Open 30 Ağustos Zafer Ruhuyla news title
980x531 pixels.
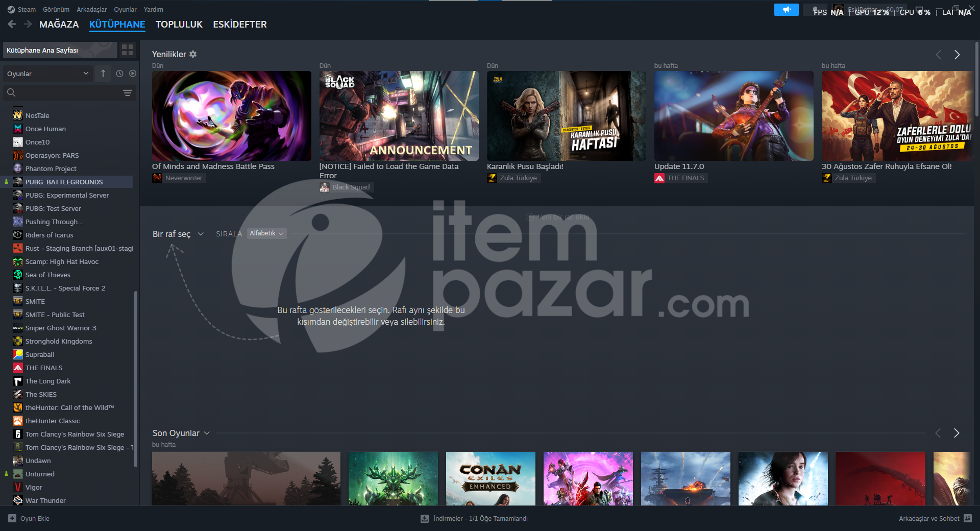tap(887, 166)
